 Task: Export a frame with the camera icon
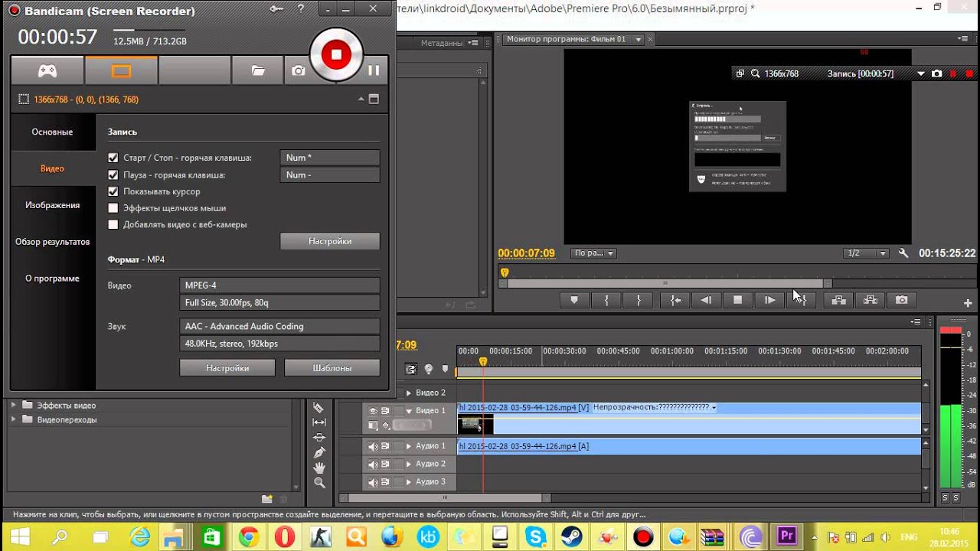tap(902, 301)
